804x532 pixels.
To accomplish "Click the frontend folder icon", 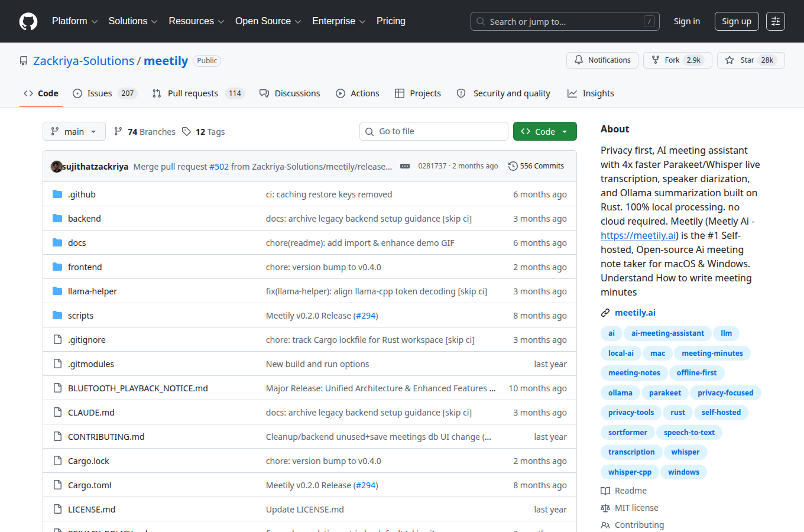I will [57, 267].
